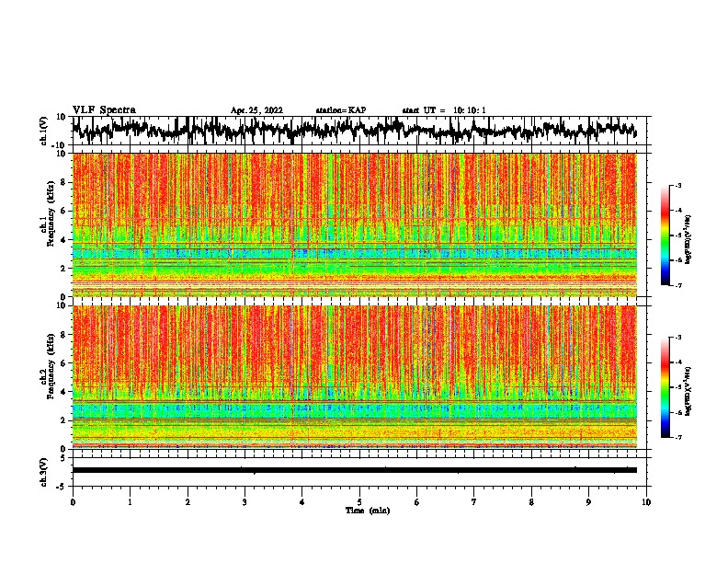Image resolution: width=728 pixels, height=563 pixels.
Task: Click the "VLF Spectra" plot title
Action: [104, 109]
